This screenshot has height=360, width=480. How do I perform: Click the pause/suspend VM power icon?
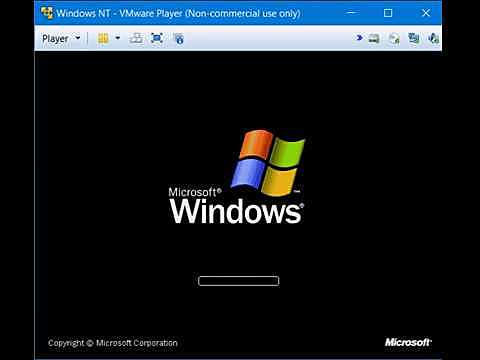(x=103, y=39)
